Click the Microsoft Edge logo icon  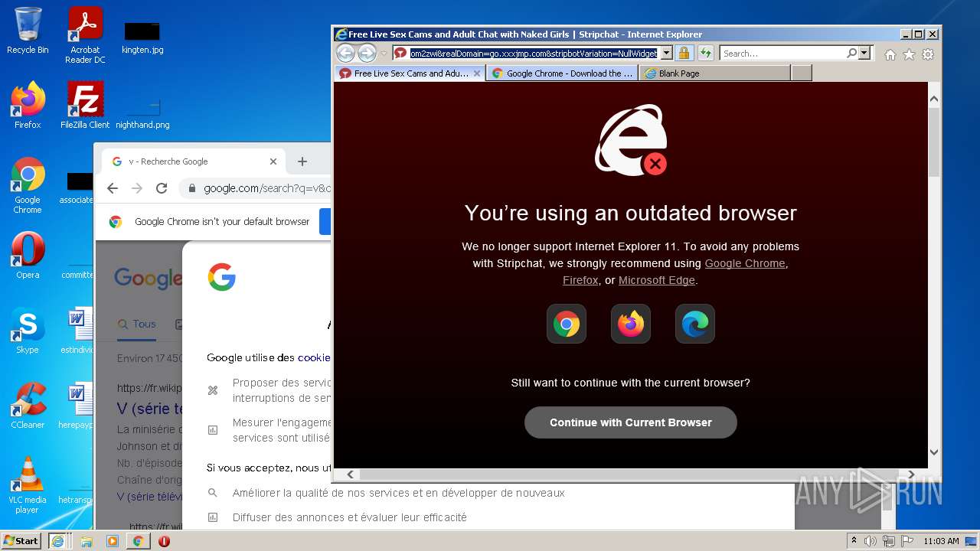[x=695, y=324]
